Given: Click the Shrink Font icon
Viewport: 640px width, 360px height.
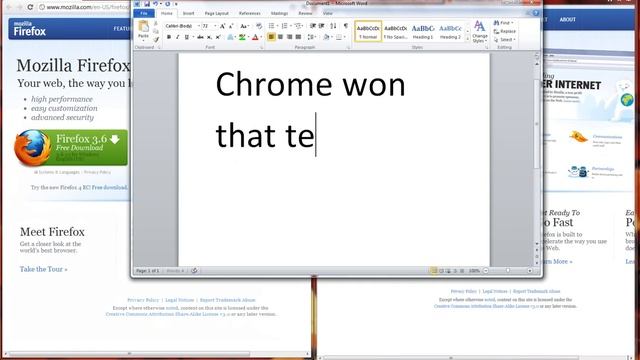Looking at the screenshot, I should click(231, 26).
